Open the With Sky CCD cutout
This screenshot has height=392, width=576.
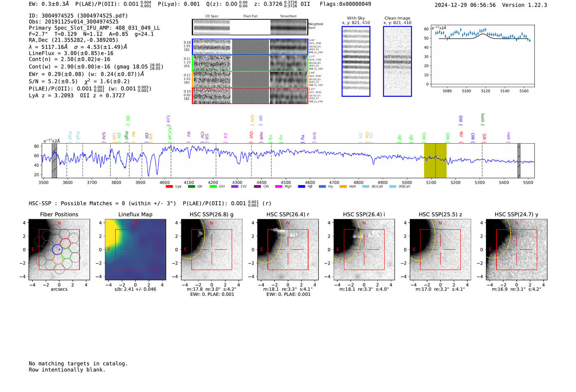(356, 61)
